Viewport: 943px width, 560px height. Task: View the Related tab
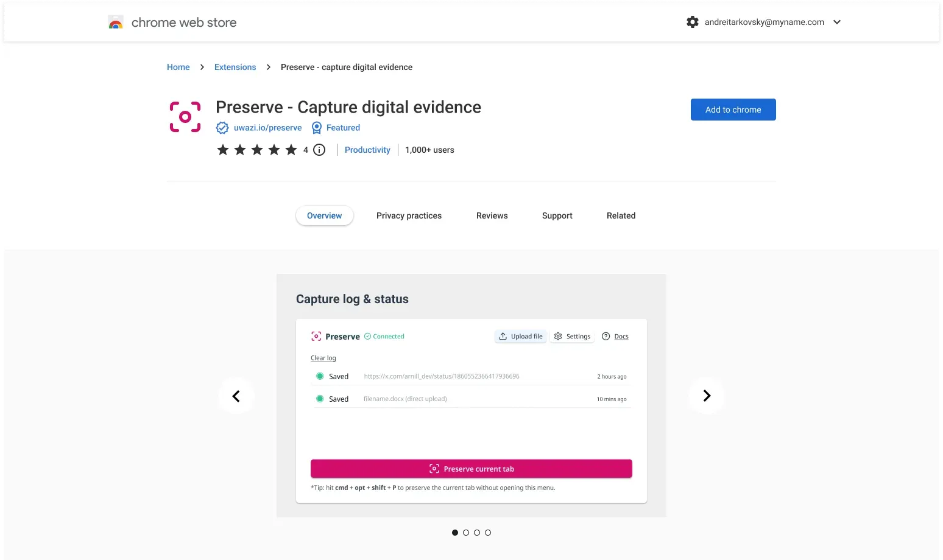pyautogui.click(x=621, y=215)
